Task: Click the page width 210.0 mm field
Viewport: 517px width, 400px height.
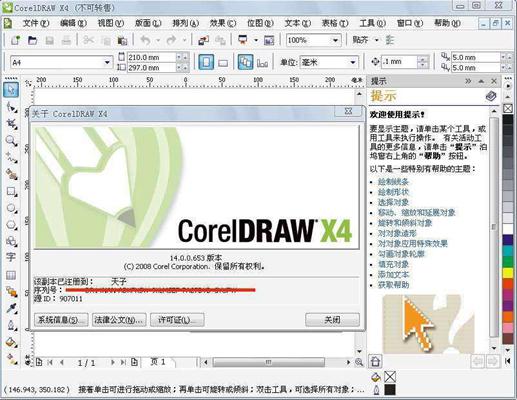Action: [152, 57]
